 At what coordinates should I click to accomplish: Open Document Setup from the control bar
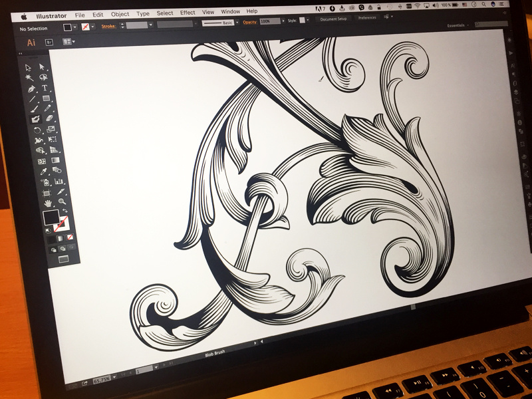tap(332, 21)
